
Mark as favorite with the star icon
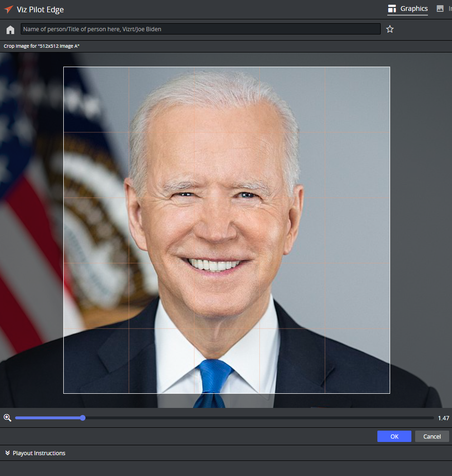point(390,29)
